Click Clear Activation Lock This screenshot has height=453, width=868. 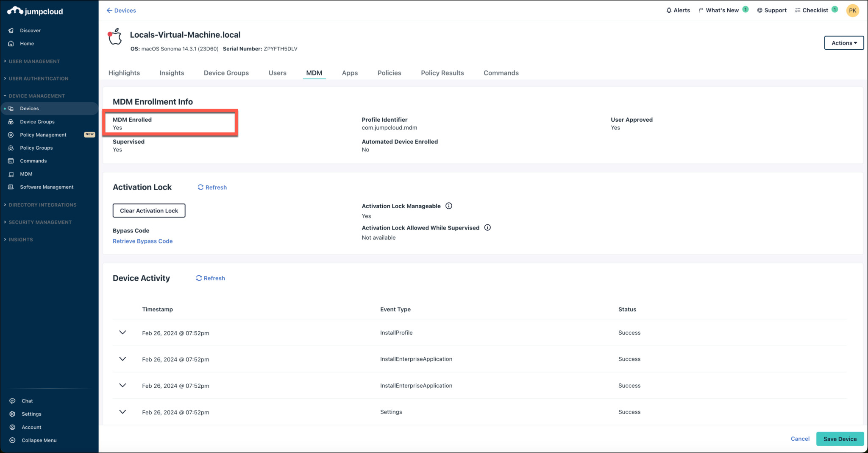point(149,210)
